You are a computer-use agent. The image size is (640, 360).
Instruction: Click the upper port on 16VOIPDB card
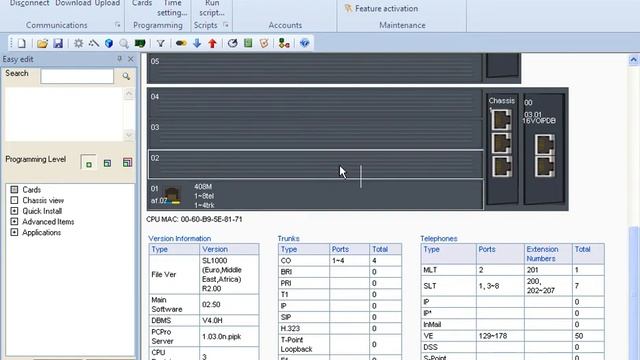(545, 144)
